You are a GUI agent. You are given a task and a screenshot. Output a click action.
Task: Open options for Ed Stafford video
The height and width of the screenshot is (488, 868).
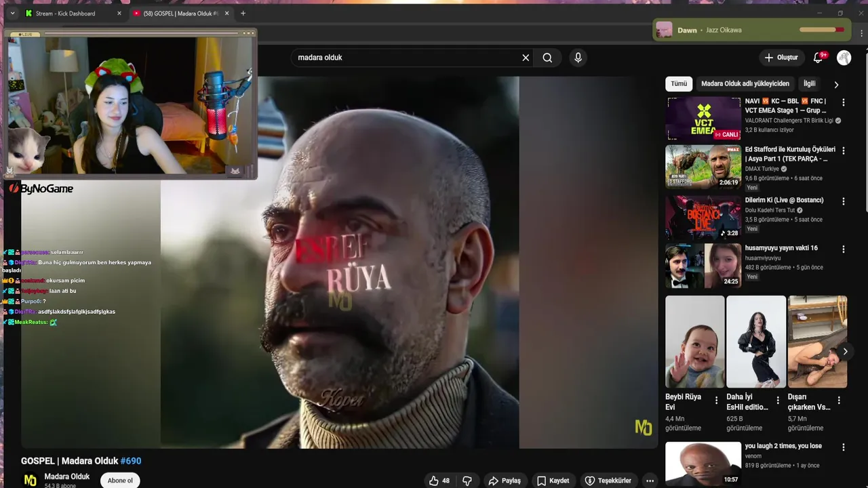point(844,151)
